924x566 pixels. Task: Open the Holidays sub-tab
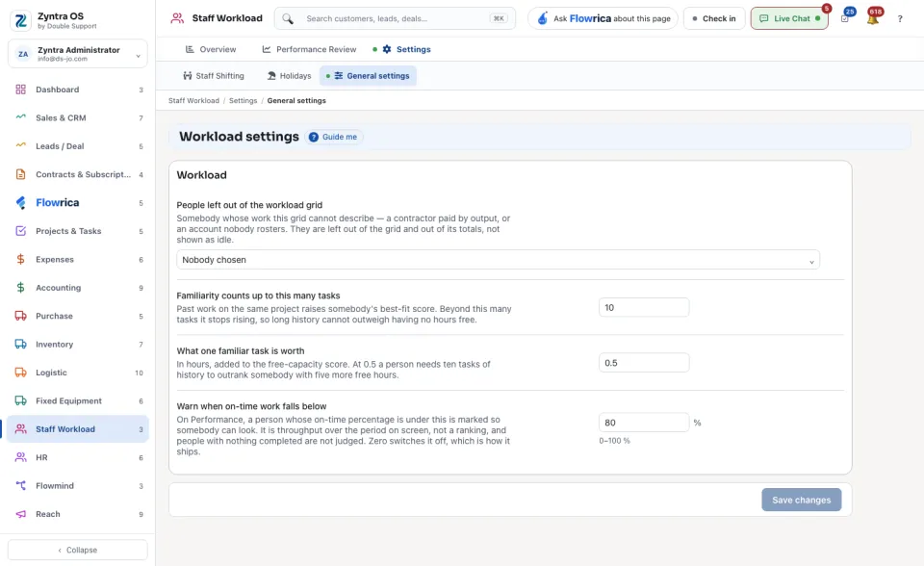pos(289,76)
